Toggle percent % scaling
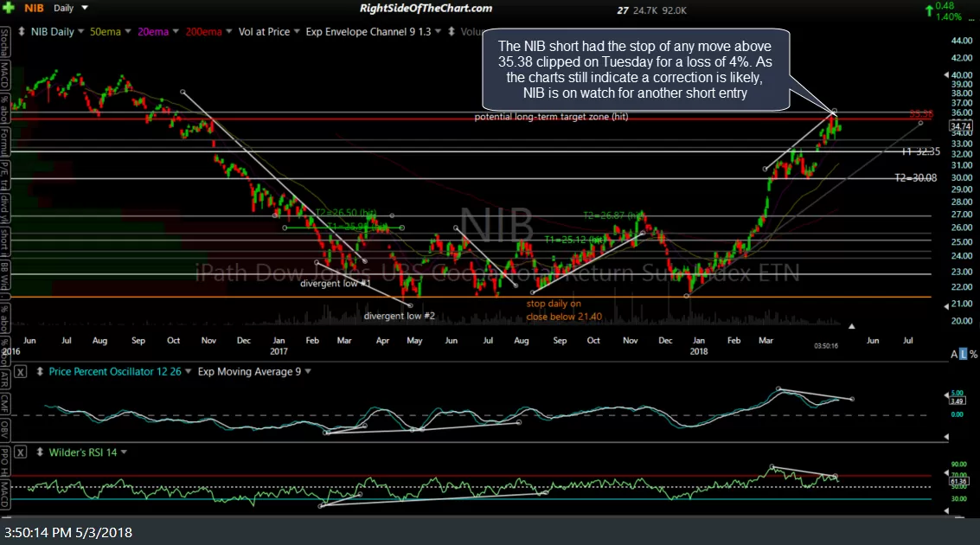Viewport: 980px width, 545px height. 973,355
